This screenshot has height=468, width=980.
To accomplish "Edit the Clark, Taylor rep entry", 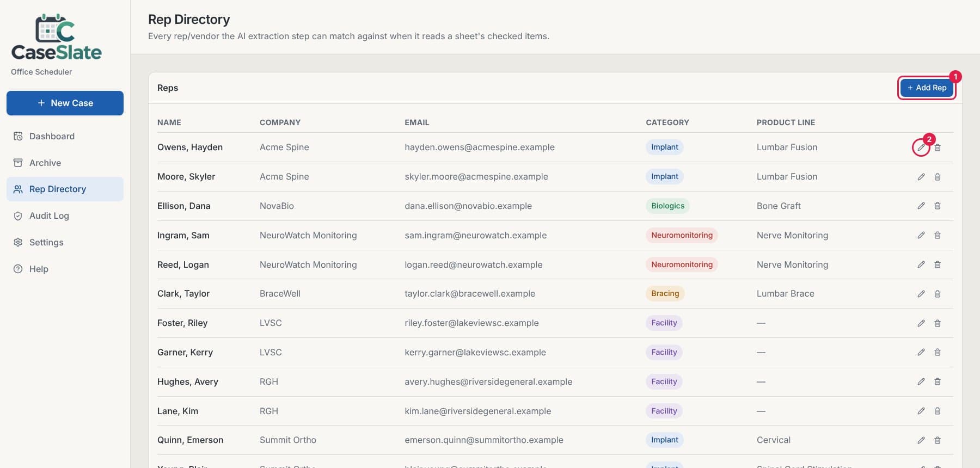I will pyautogui.click(x=921, y=294).
